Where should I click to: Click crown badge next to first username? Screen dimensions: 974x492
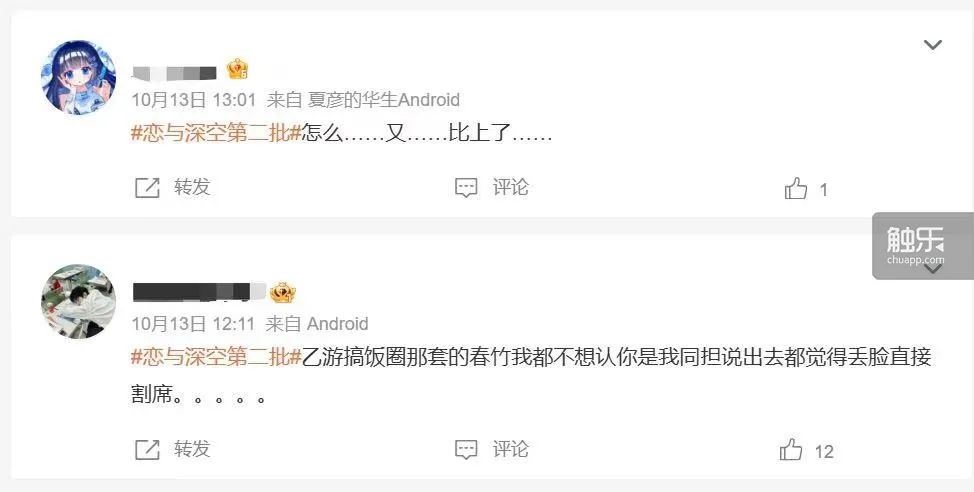pos(237,70)
